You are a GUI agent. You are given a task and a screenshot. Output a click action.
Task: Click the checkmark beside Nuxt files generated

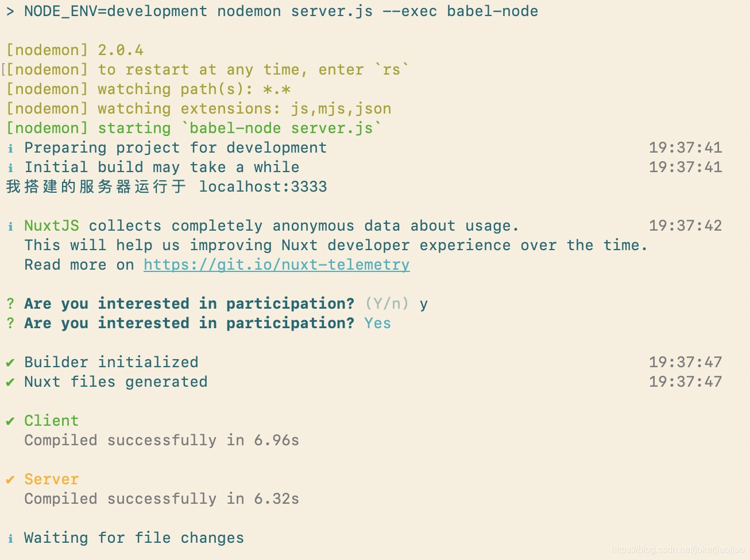[10, 382]
